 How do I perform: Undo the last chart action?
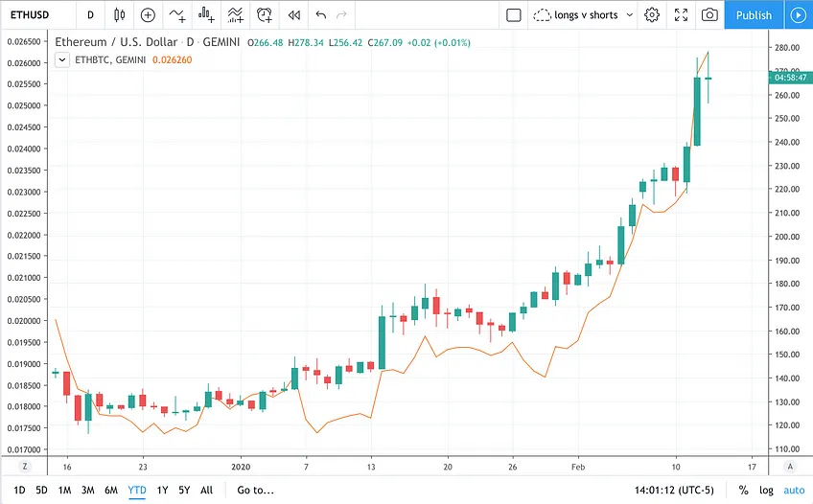(x=321, y=15)
